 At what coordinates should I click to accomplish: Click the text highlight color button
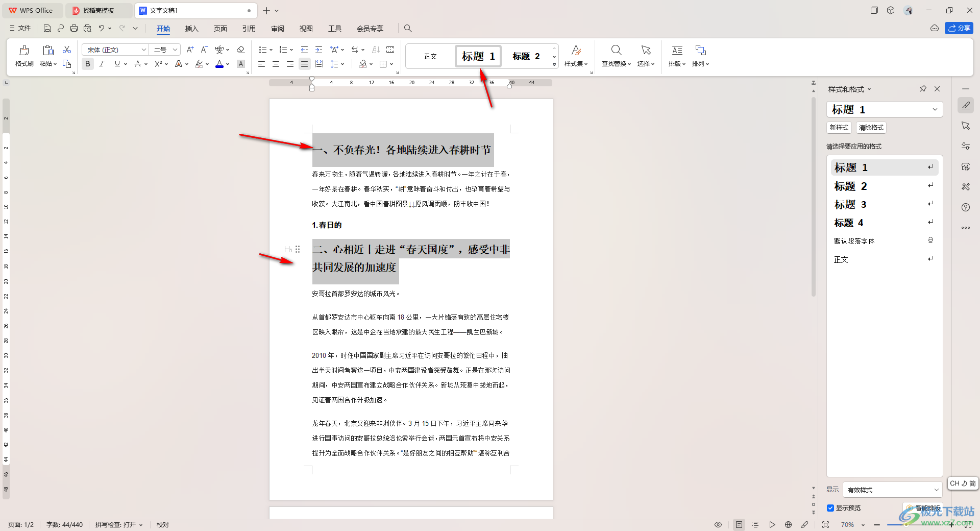pos(199,64)
